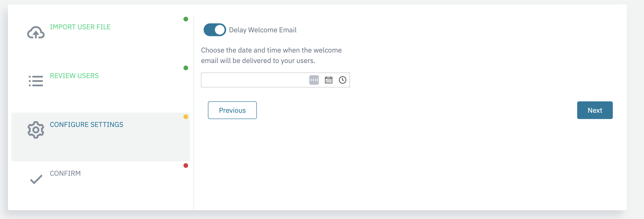Viewport: 644px width, 219px height.
Task: Click the Next button
Action: pyautogui.click(x=595, y=110)
